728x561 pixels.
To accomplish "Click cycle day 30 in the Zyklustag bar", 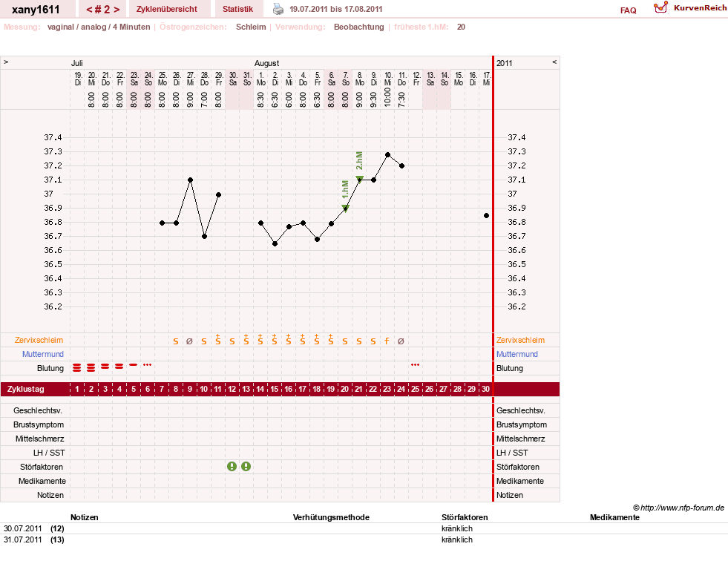I will 485,389.
